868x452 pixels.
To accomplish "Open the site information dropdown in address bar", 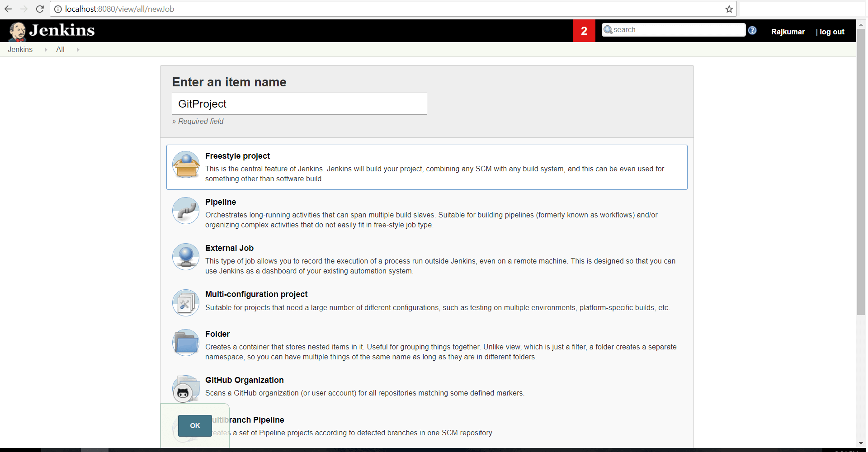I will point(58,9).
